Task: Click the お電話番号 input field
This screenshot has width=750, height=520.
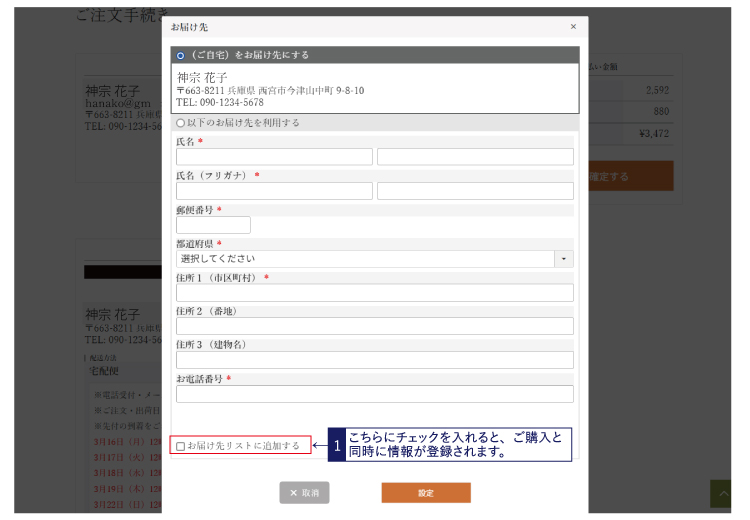Action: pyautogui.click(x=375, y=394)
